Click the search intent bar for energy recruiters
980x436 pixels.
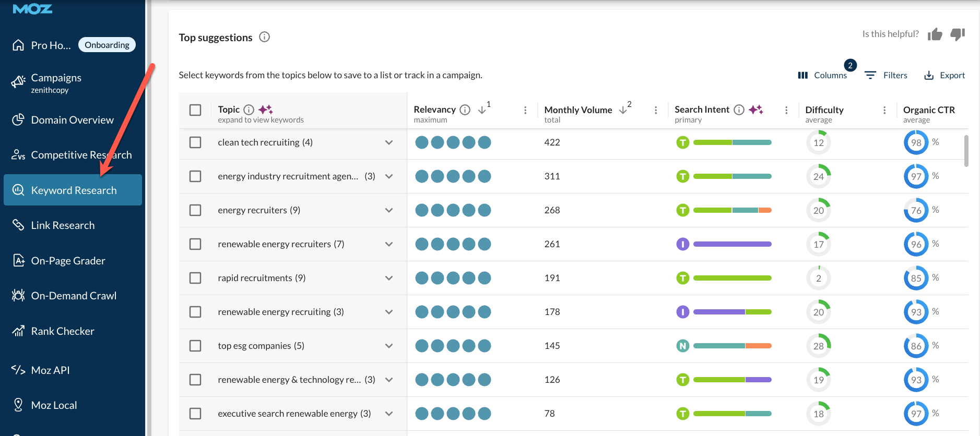point(732,210)
